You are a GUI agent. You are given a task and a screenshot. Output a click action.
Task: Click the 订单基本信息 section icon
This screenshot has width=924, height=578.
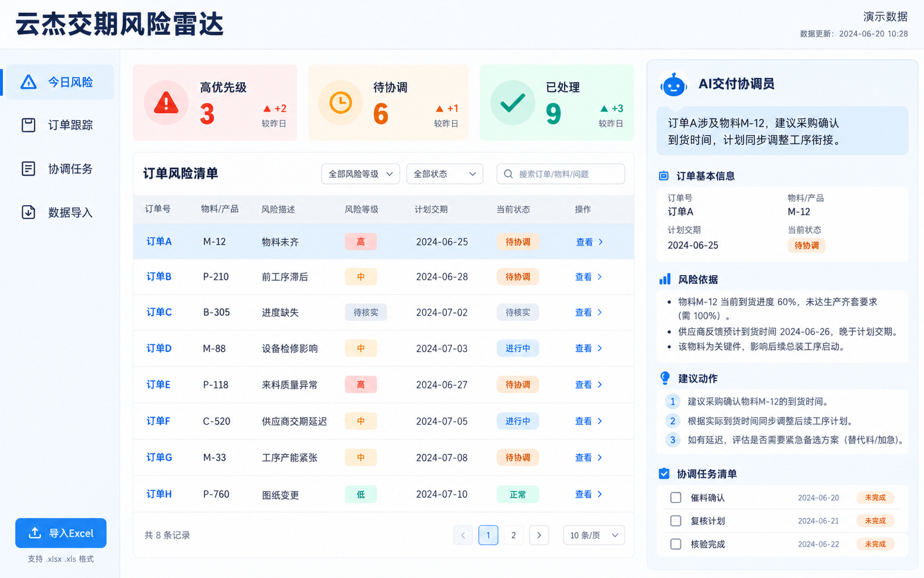coord(664,176)
